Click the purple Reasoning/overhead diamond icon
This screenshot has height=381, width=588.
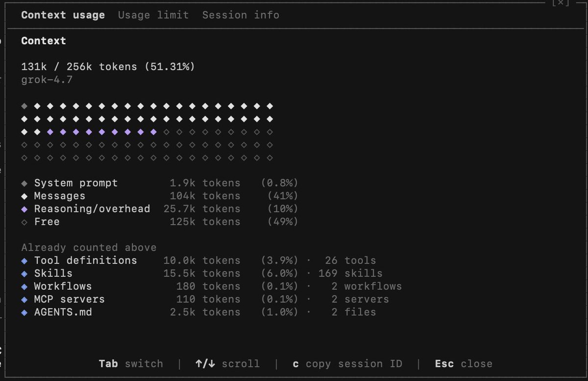click(24, 209)
